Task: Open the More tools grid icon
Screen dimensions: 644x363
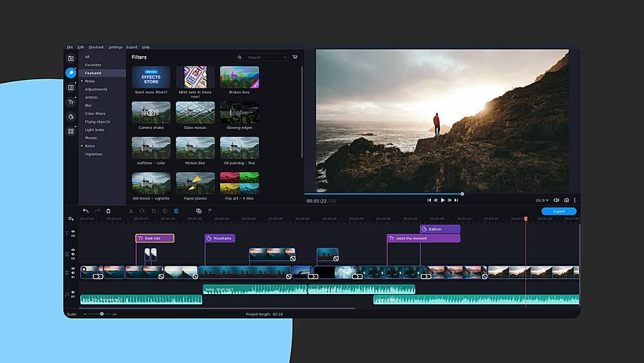Action: click(71, 132)
